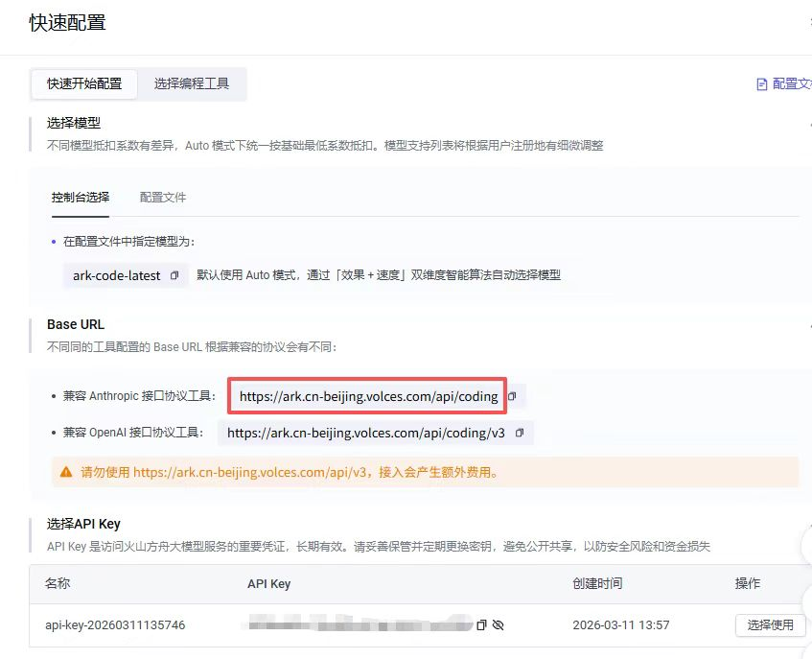
Task: Open the 配置文件 sub-tab
Action: coord(163,198)
